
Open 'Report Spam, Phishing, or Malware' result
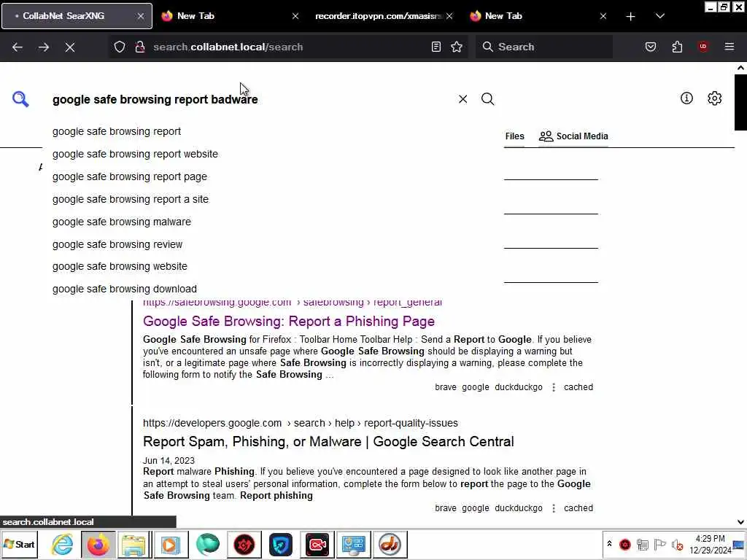[328, 442]
